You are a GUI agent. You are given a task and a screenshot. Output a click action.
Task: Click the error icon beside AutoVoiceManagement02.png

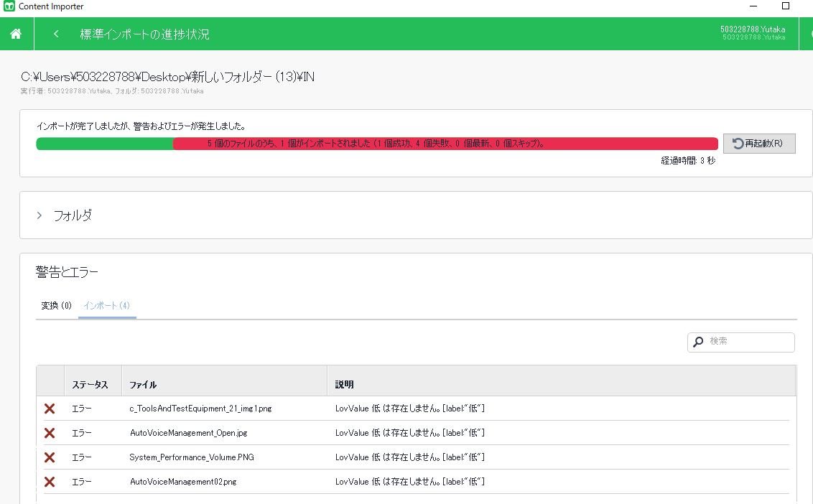50,482
